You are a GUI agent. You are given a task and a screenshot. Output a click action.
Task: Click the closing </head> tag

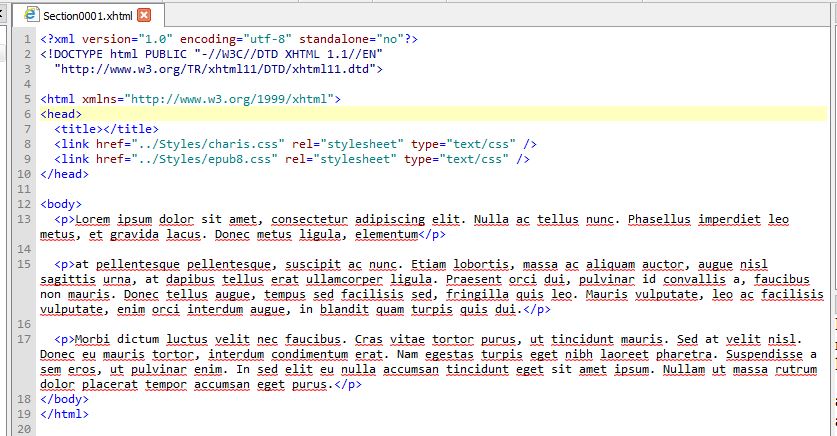click(x=65, y=174)
